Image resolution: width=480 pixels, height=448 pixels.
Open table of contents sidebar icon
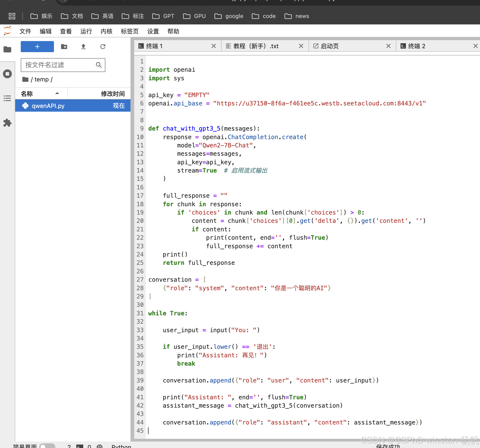[x=7, y=98]
